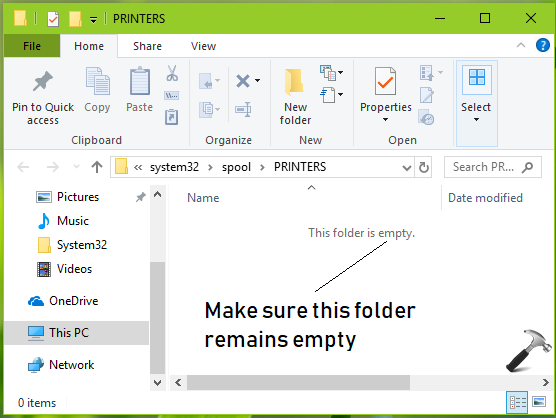Click the Paste shortcut icon
556x418 pixels.
172,117
